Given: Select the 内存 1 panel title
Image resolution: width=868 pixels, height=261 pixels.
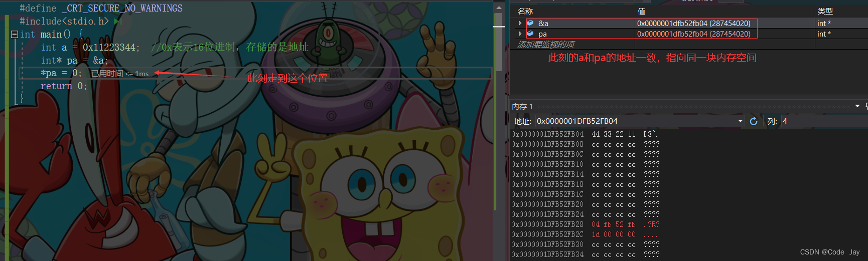Looking at the screenshot, I should pyautogui.click(x=522, y=107).
